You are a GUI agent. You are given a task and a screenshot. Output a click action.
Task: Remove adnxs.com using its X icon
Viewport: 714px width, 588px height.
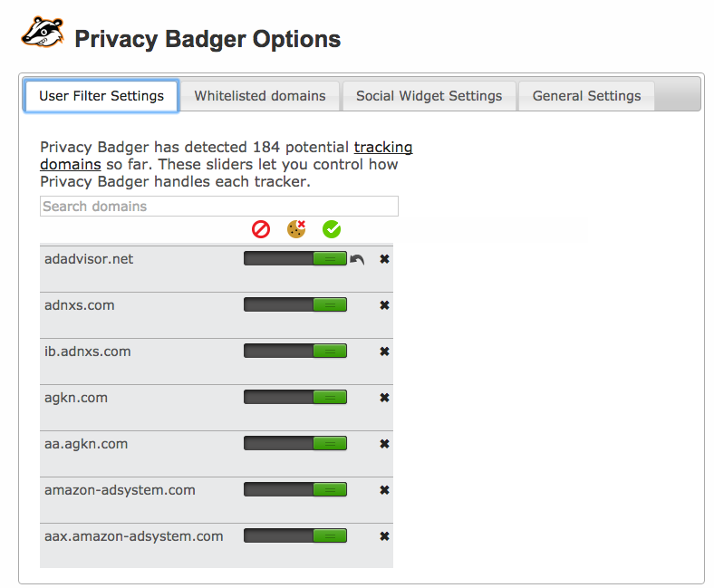(384, 305)
